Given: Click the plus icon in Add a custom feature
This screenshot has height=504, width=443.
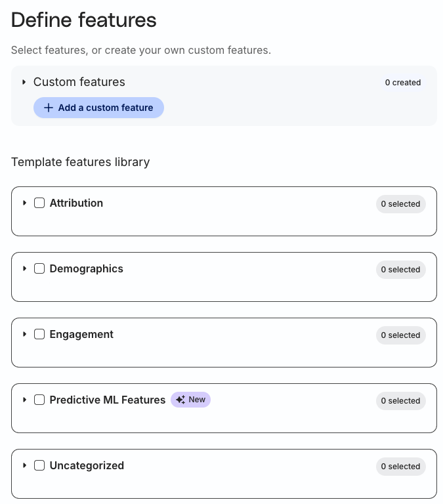Looking at the screenshot, I should [48, 108].
